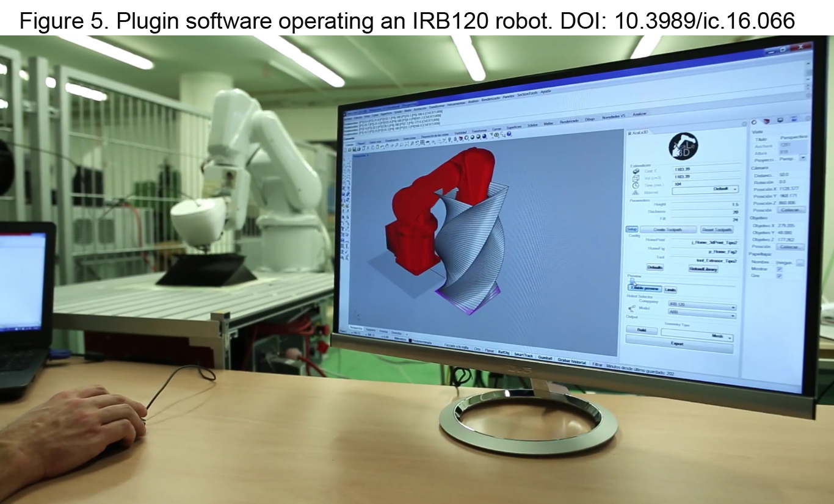The image size is (834, 504).
Task: Click the Height parameter field
Action: pyautogui.click(x=705, y=204)
